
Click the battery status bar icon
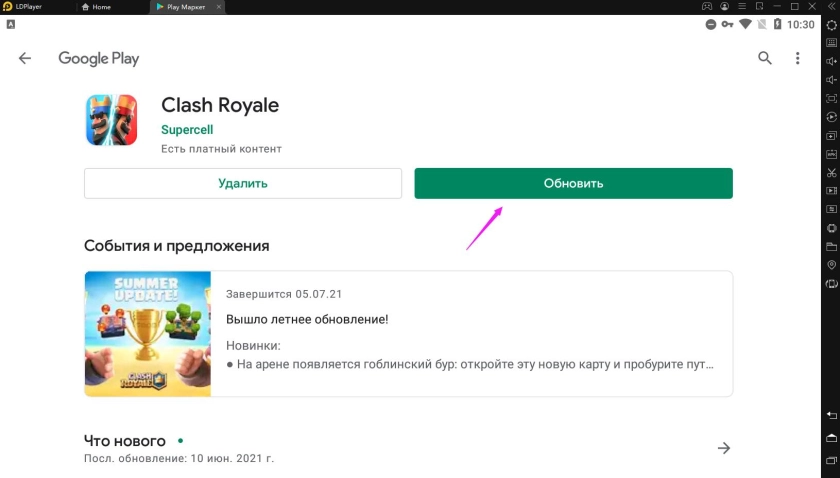point(777,25)
